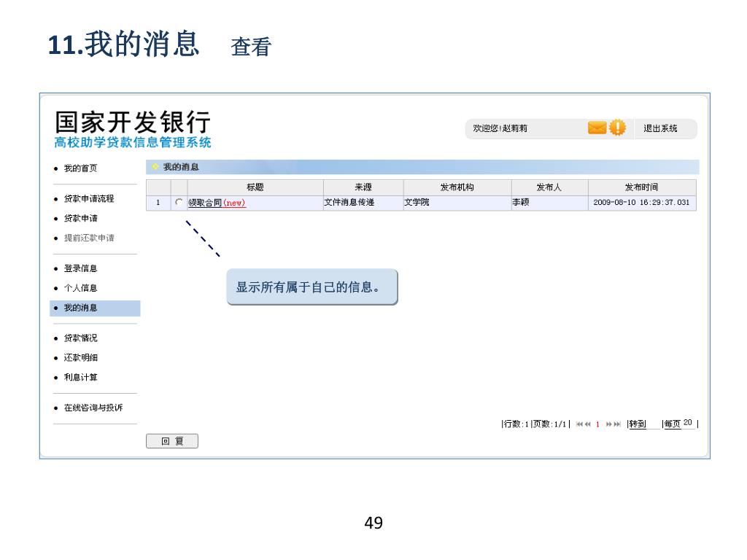747x560 pixels.
Task: Click the orange exclamation alert icon
Action: tap(617, 128)
